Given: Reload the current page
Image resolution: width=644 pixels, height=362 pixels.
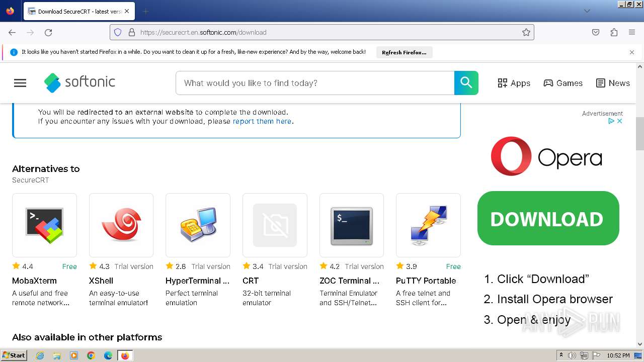Looking at the screenshot, I should coord(48,32).
